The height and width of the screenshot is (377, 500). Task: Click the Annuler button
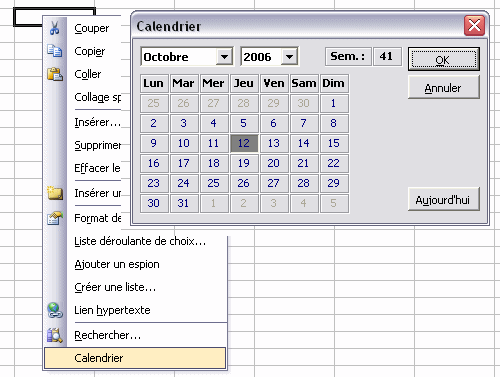(x=444, y=87)
